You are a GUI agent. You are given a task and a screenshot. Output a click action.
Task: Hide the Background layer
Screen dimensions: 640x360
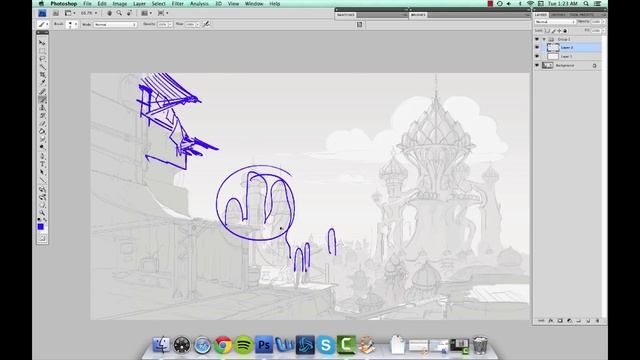[x=537, y=65]
